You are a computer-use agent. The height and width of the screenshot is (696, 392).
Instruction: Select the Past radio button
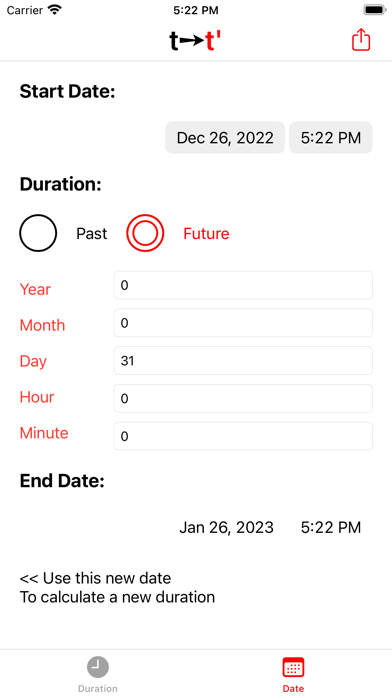tap(38, 233)
